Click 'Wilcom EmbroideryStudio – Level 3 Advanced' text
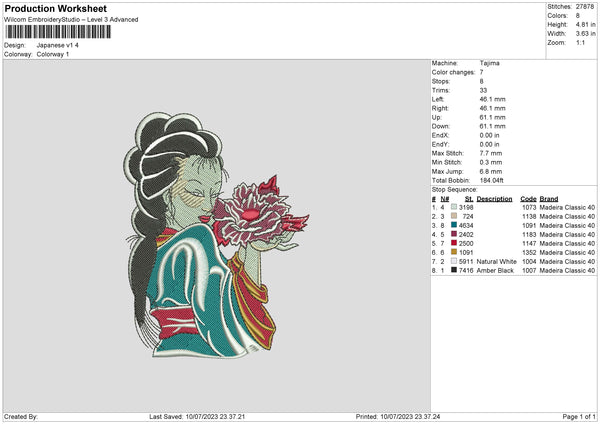The height and width of the screenshot is (424, 600). click(x=71, y=20)
